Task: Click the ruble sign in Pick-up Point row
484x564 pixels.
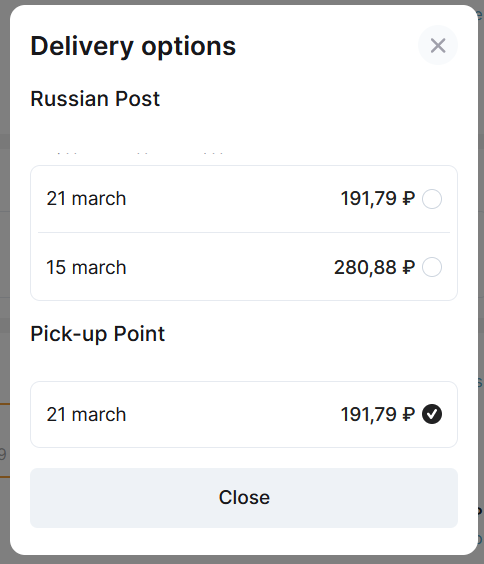Action: [408, 414]
